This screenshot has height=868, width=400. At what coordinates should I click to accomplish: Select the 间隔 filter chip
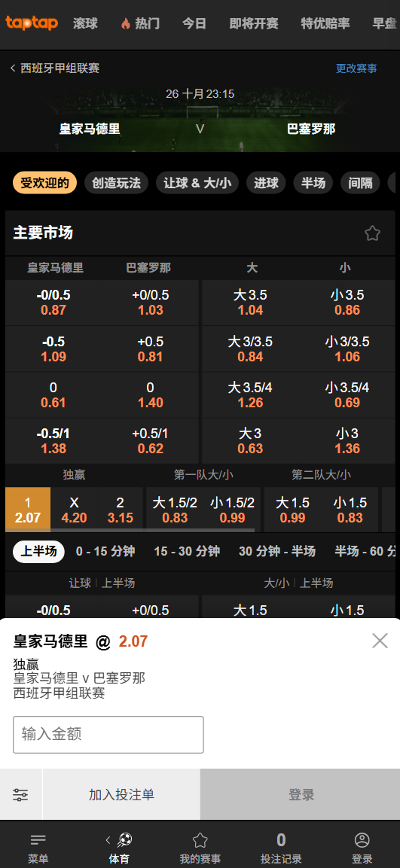[360, 183]
